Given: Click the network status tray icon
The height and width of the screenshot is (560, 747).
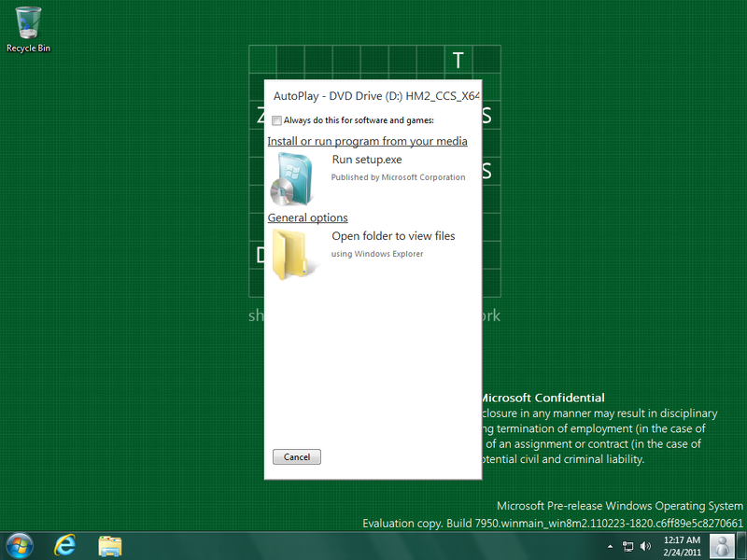Looking at the screenshot, I should [627, 547].
